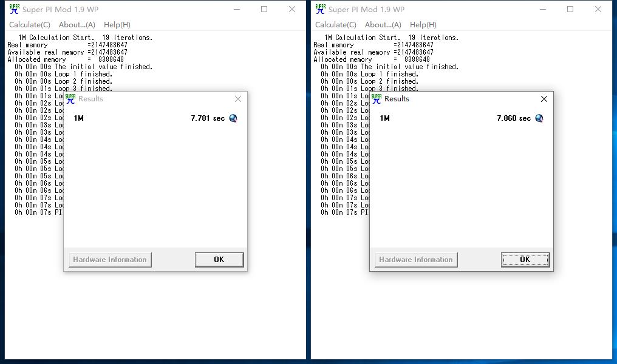Viewport: 617px width, 364px height.
Task: Click globe icon beside 7.860 sec result
Action: point(539,118)
